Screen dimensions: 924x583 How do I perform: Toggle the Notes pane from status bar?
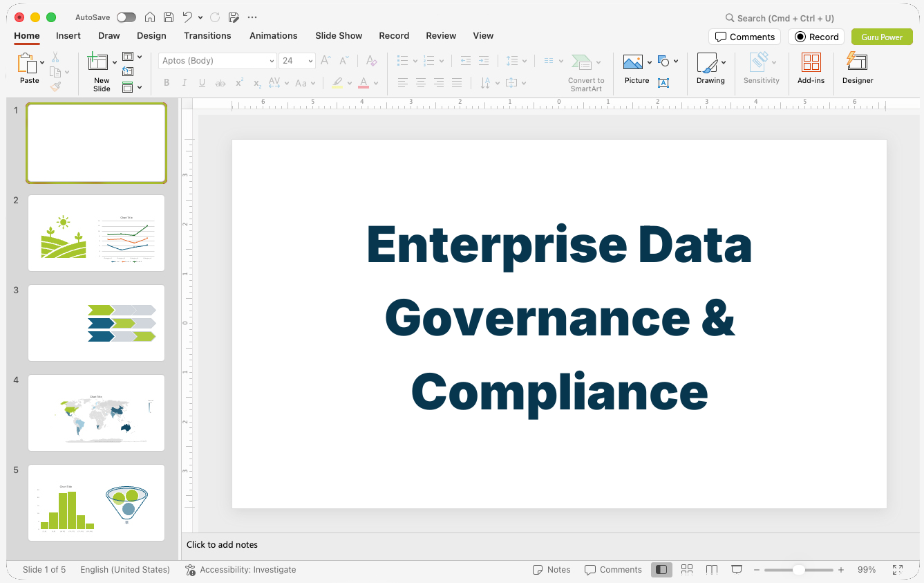point(551,570)
